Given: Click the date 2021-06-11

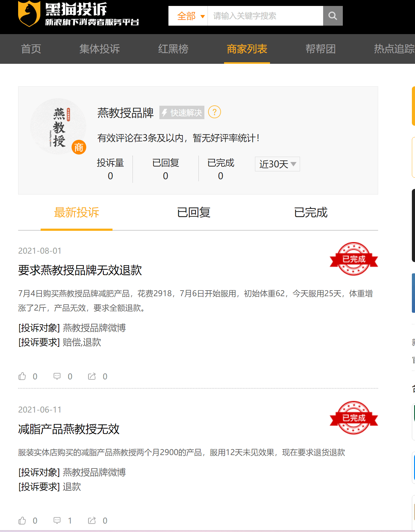Looking at the screenshot, I should coord(40,410).
